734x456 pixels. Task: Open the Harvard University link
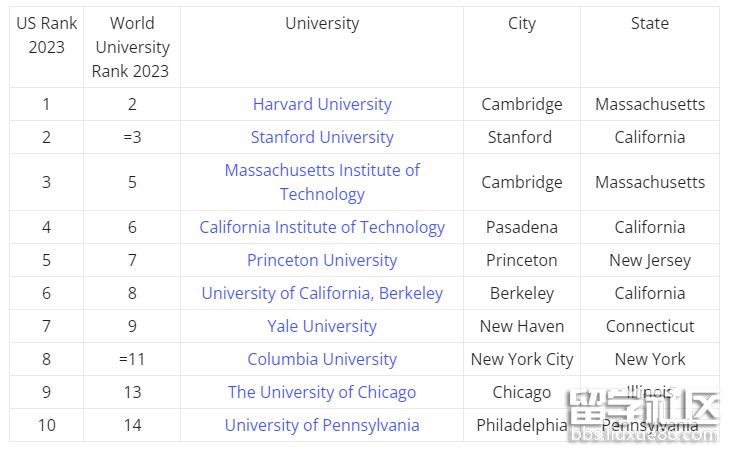pyautogui.click(x=322, y=104)
